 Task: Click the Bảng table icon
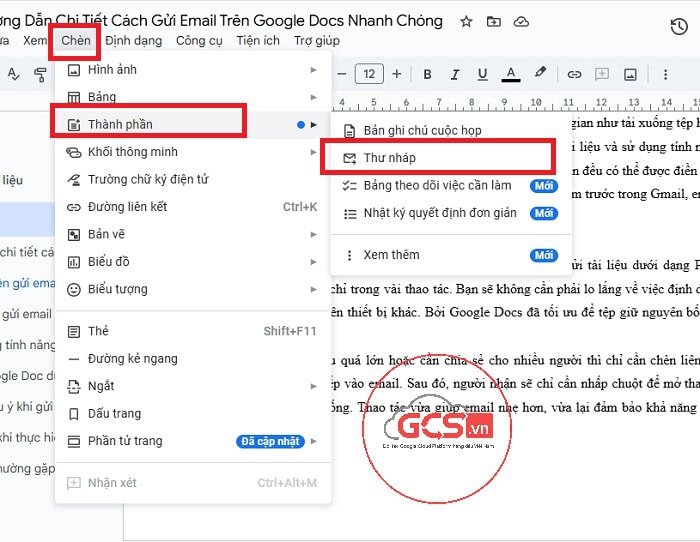tap(74, 97)
